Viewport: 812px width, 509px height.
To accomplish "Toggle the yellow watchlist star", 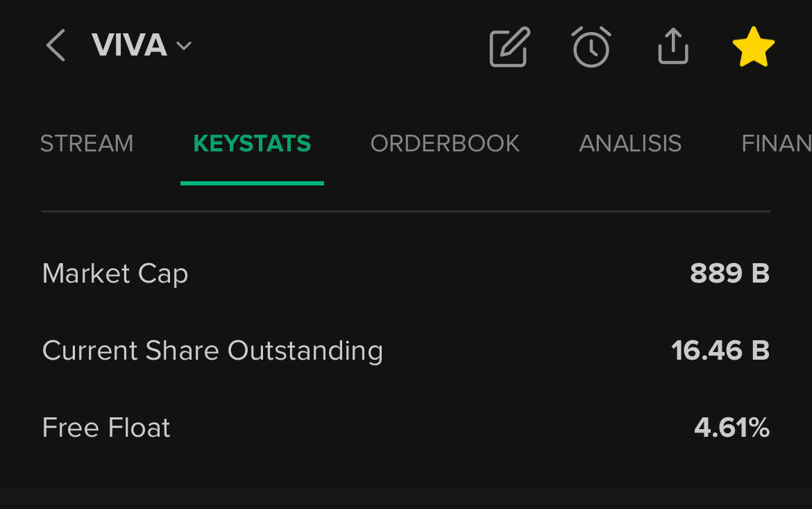I will click(x=753, y=47).
